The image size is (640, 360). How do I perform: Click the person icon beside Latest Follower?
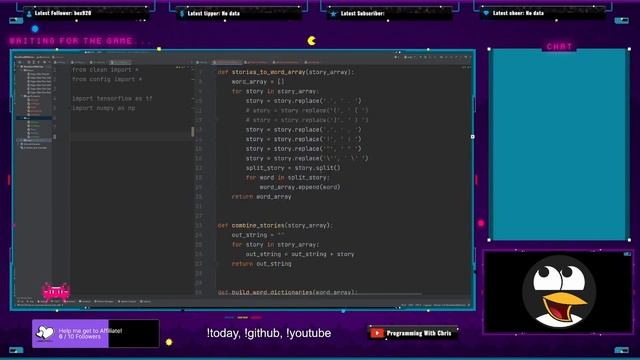tap(29, 13)
